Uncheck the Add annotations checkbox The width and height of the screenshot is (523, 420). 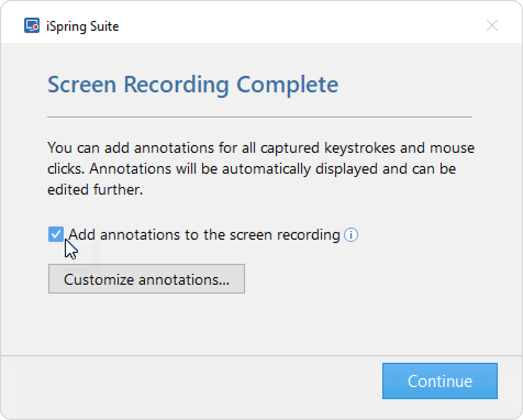click(x=55, y=234)
